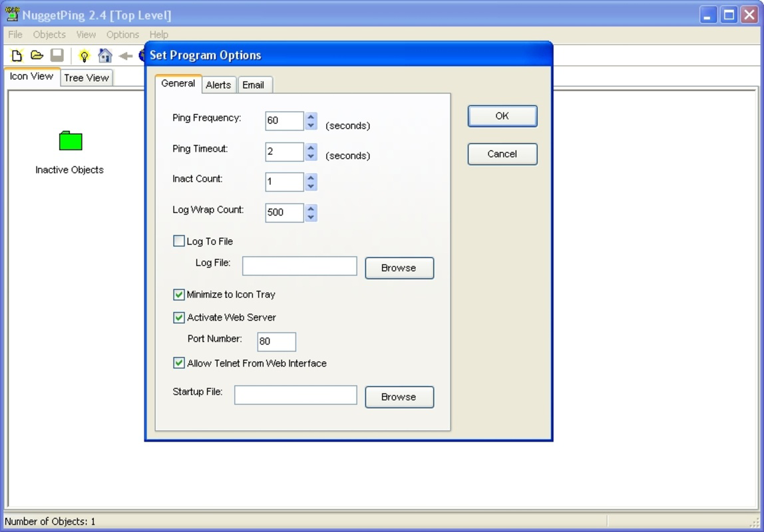This screenshot has height=532, width=764.
Task: Switch to the Alerts tab
Action: tap(218, 84)
